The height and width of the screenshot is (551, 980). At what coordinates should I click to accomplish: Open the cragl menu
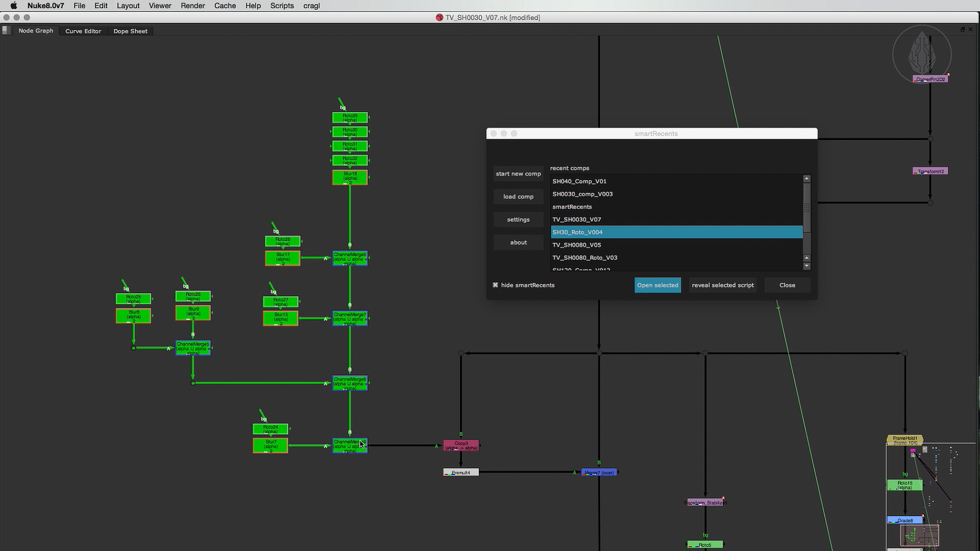point(311,6)
